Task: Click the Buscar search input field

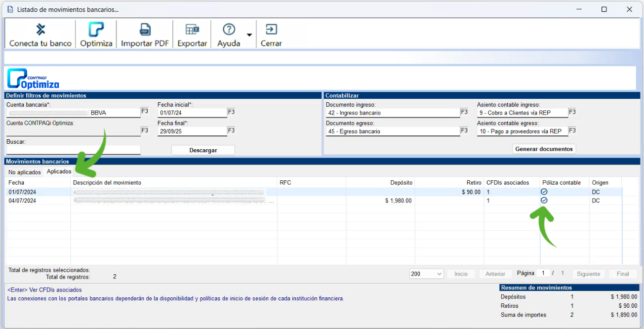Action: point(73,150)
